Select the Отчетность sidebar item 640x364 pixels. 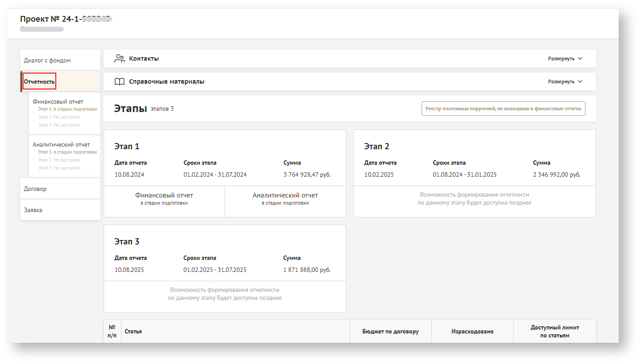39,81
